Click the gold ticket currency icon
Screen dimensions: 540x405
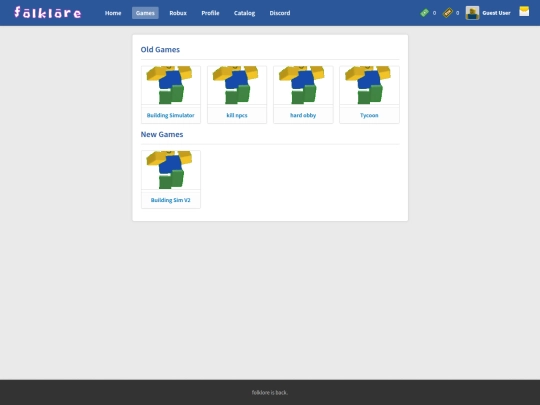click(448, 13)
